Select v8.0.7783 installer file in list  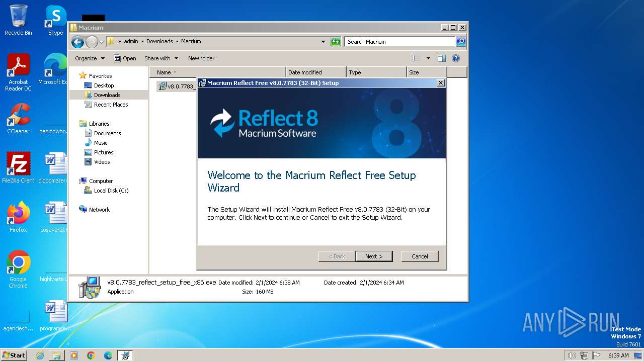pos(177,86)
